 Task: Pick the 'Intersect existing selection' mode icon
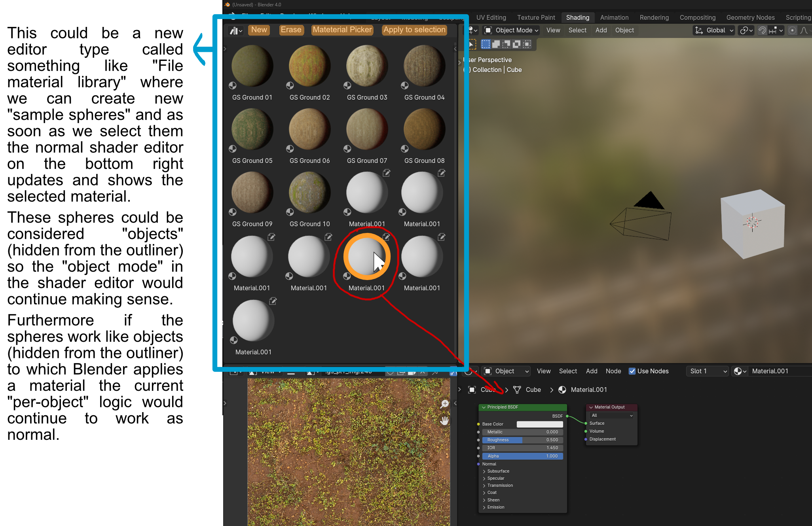pyautogui.click(x=527, y=44)
